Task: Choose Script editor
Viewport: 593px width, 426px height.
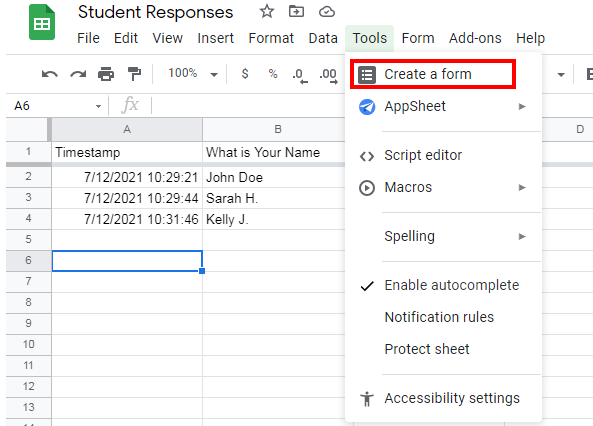Action: [443, 155]
